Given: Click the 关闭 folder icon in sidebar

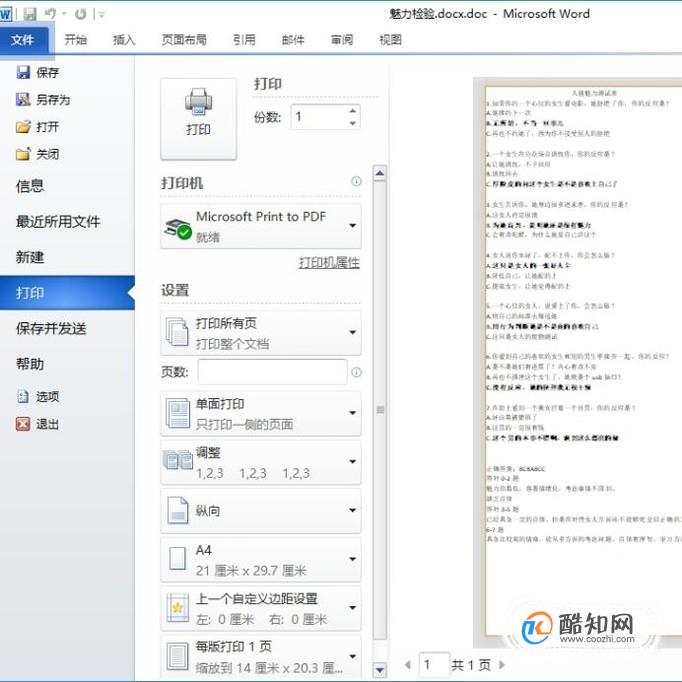Looking at the screenshot, I should tap(23, 154).
